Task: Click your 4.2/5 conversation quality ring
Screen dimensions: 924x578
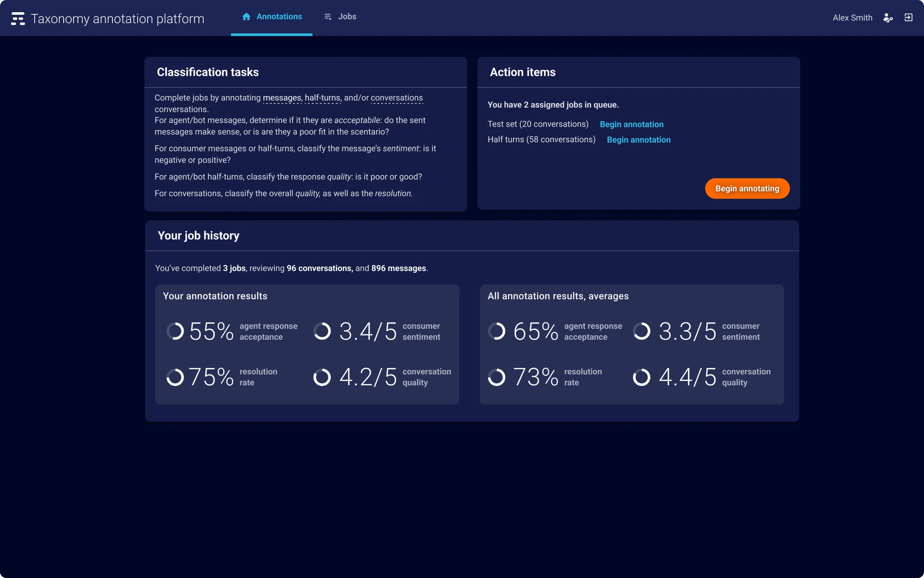Action: (x=322, y=377)
